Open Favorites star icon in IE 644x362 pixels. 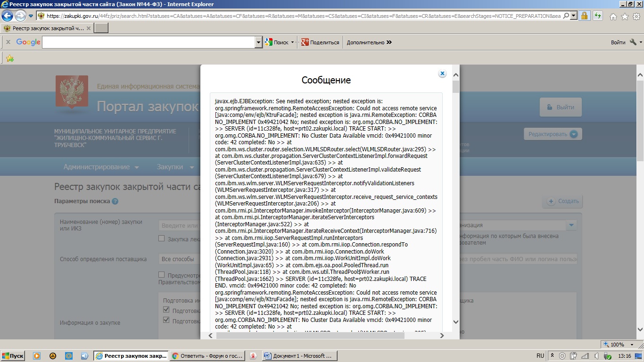tap(625, 16)
